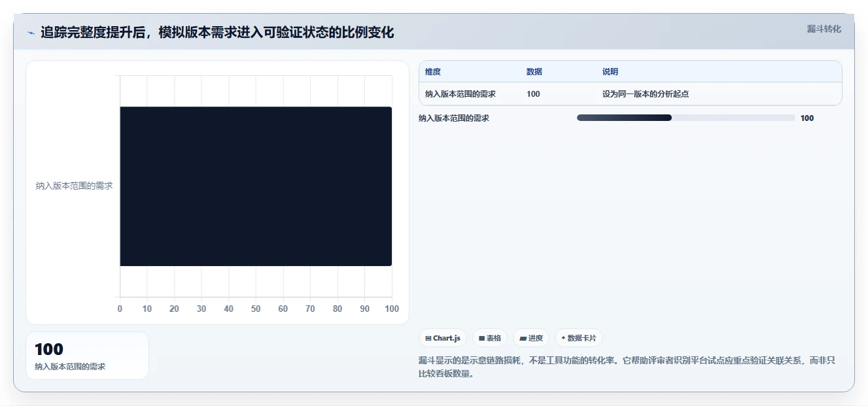Click the title 追踪完整度提升后 heading
868x406 pixels.
(217, 33)
